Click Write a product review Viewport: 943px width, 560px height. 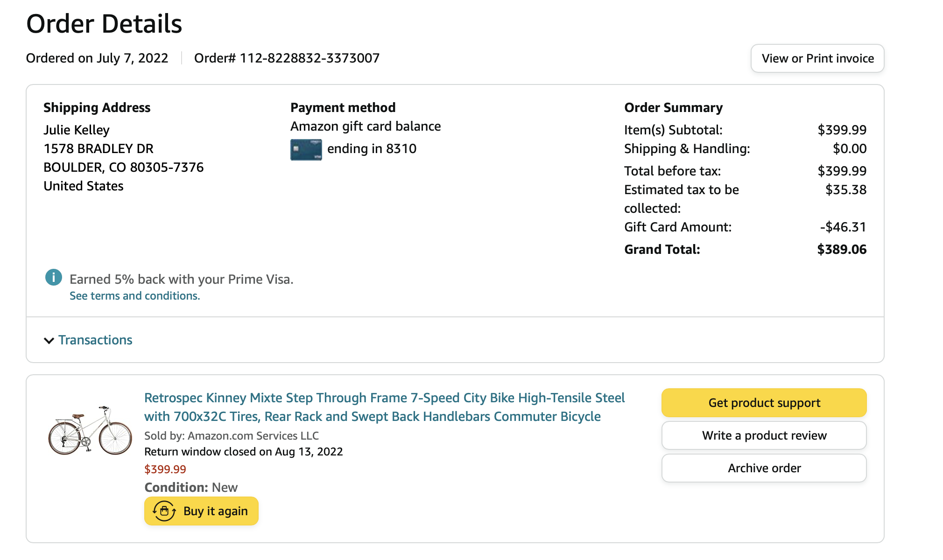(764, 435)
